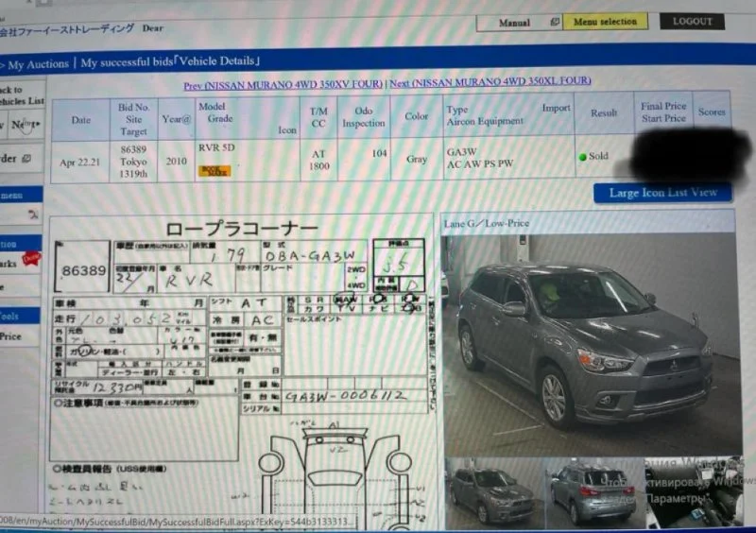
Task: Open the My Auctions breadcrumb link
Action: pos(39,64)
